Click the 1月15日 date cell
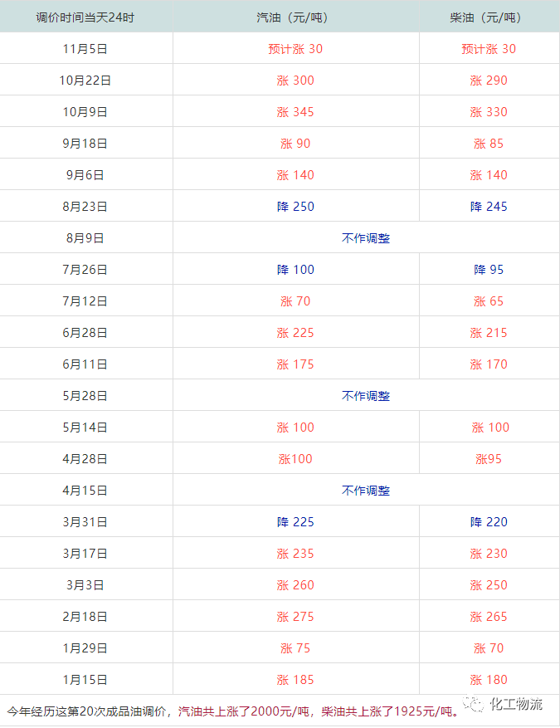This screenshot has width=560, height=728. pyautogui.click(x=85, y=680)
